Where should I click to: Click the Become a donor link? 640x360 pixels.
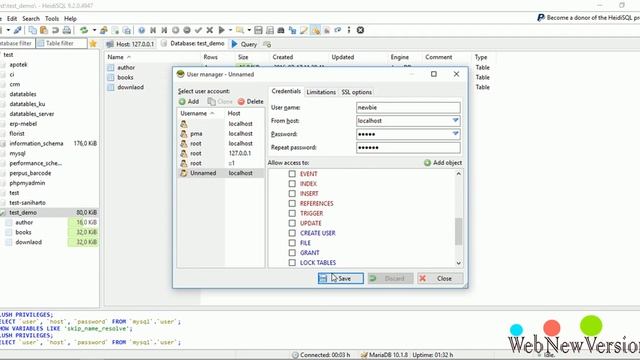coord(593,18)
